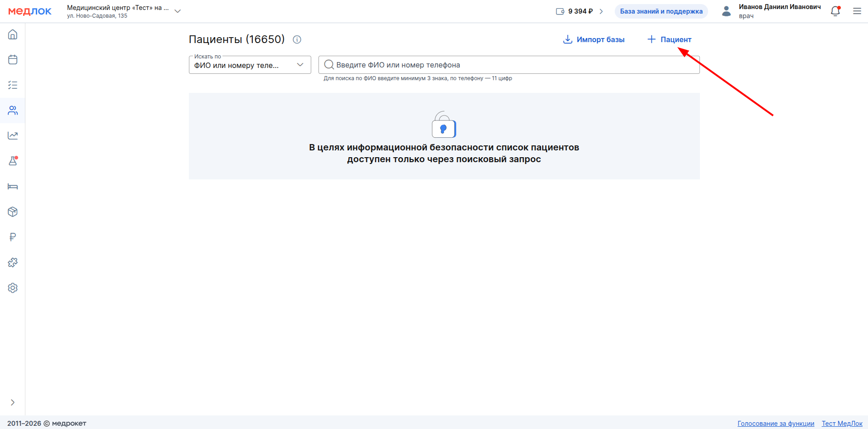Expand the left sidebar with arrow
The height and width of the screenshot is (429, 868).
13,402
